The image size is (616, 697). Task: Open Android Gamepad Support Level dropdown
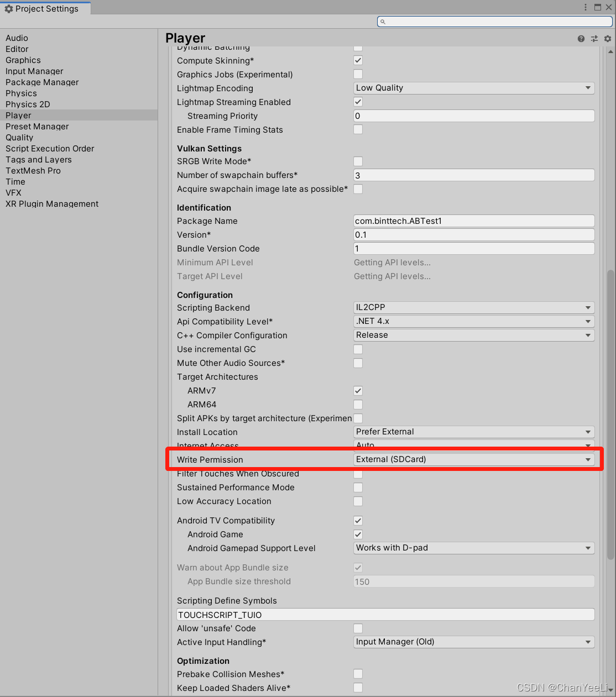(x=474, y=548)
